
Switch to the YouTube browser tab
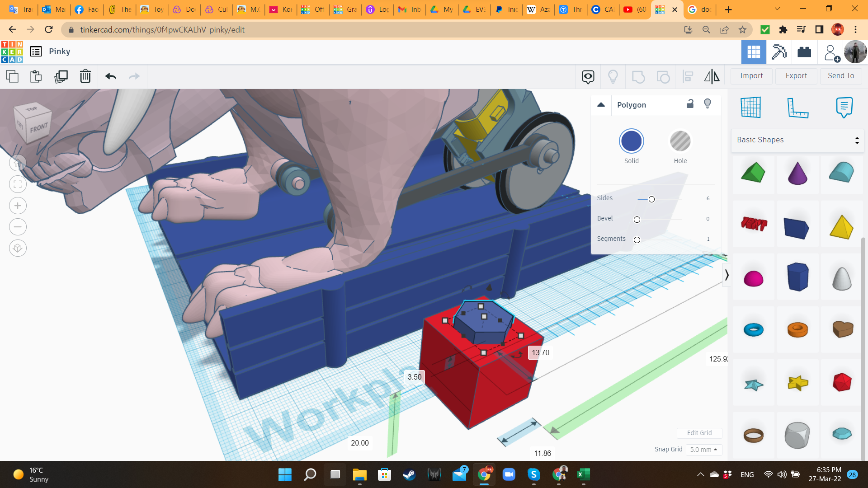(x=635, y=9)
